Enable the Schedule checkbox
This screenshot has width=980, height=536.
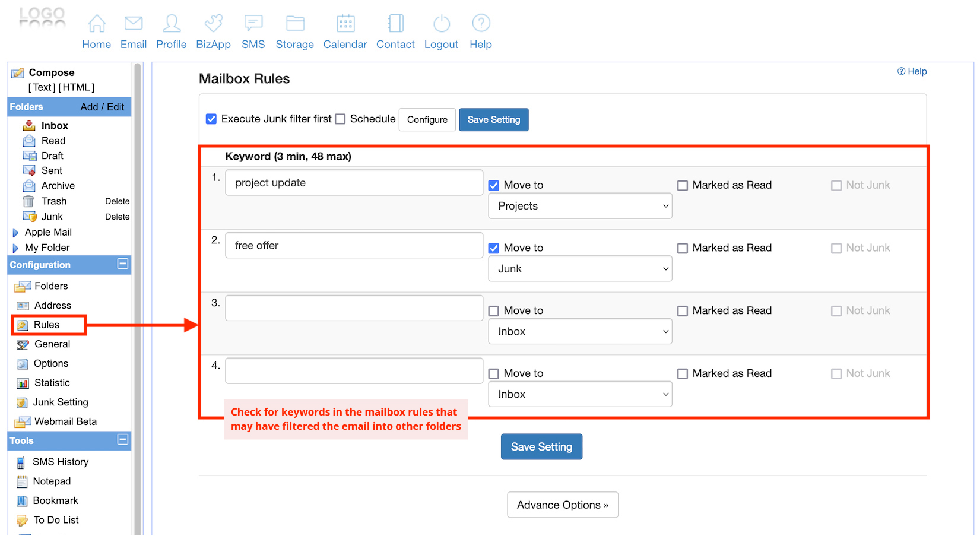click(x=340, y=119)
